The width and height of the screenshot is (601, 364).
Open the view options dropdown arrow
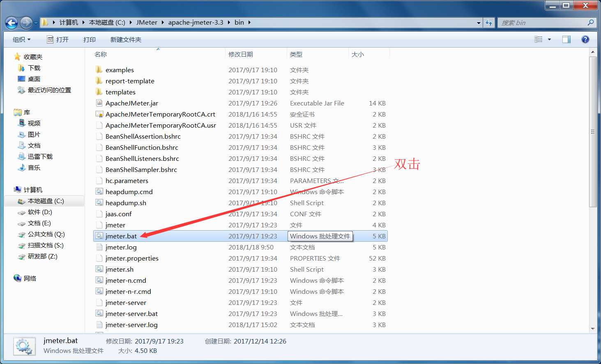click(x=549, y=39)
